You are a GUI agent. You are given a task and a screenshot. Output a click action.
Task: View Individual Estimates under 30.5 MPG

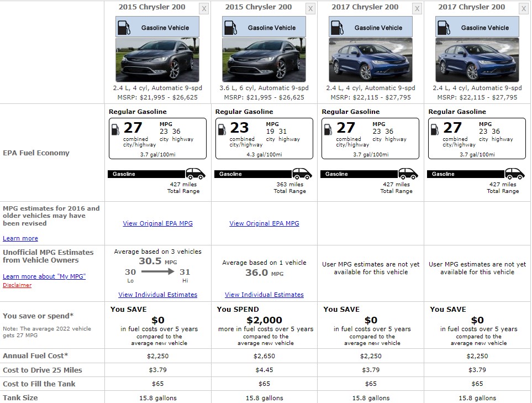pos(158,295)
